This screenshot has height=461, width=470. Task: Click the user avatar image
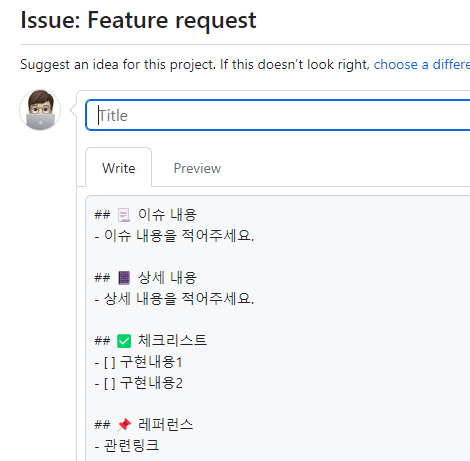tap(40, 110)
